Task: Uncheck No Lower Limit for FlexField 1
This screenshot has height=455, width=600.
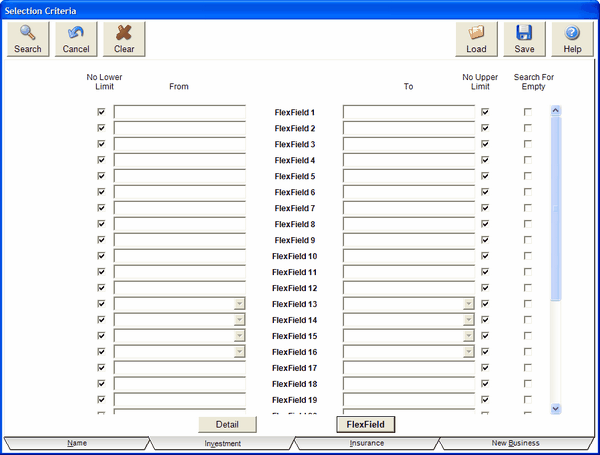Action: pos(101,112)
